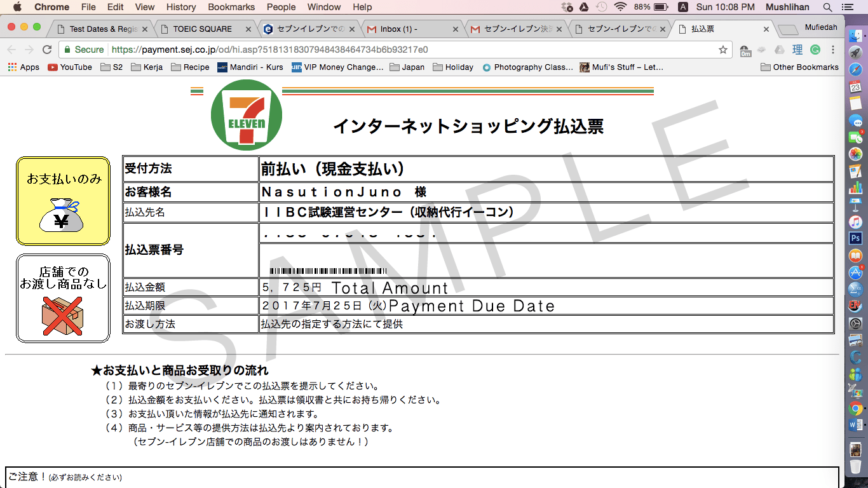
Task: Open the Japan bookmarks folder
Action: (407, 67)
